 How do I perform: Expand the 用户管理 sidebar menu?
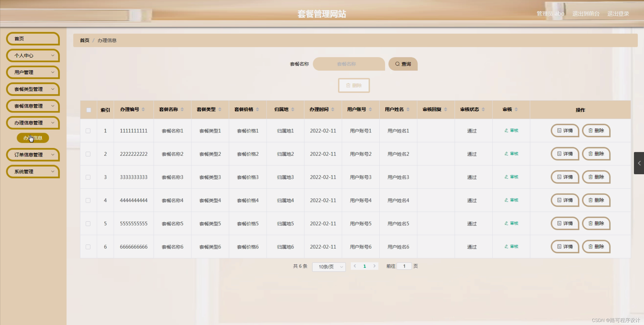33,72
